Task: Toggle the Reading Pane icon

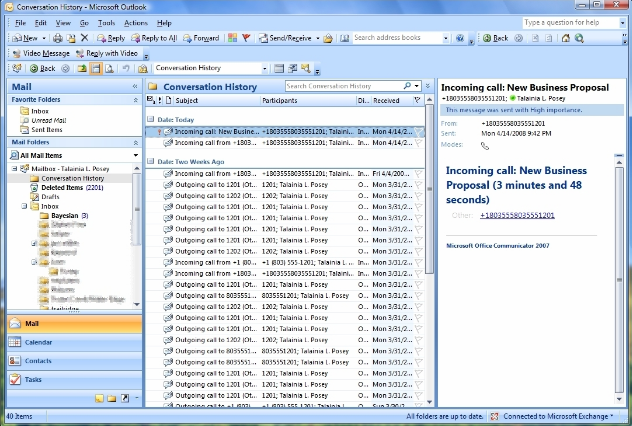Action: point(96,69)
